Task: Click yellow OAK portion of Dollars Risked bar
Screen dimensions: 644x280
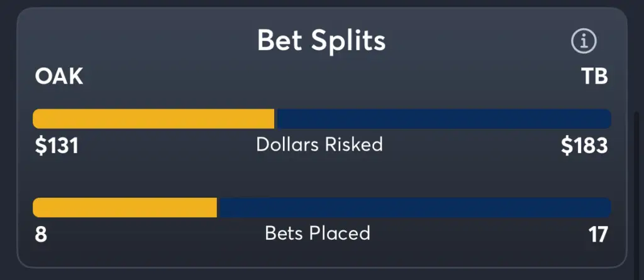Action: coord(153,119)
